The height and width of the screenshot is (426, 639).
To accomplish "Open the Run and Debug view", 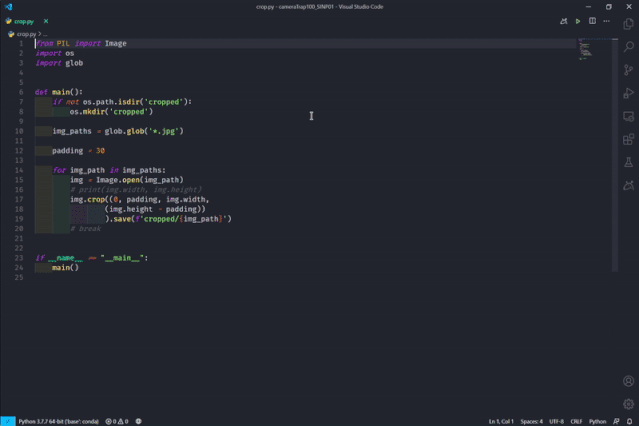I will [628, 93].
